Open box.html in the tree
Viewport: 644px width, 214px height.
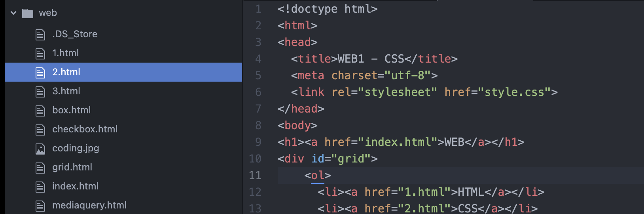[72, 110]
